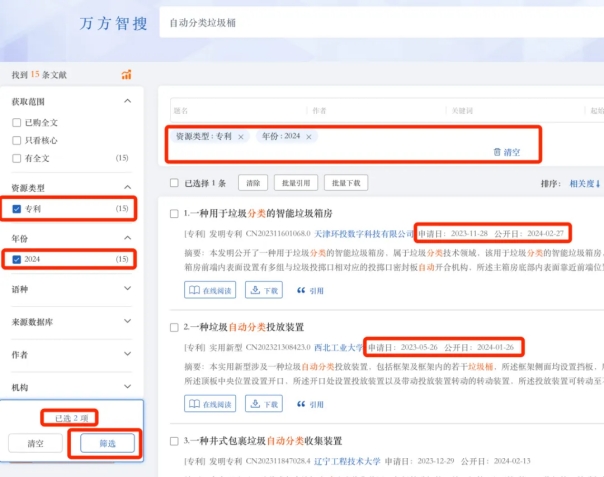The width and height of the screenshot is (604, 477).
Task: Expand the 语种 filter section
Action: (127, 289)
